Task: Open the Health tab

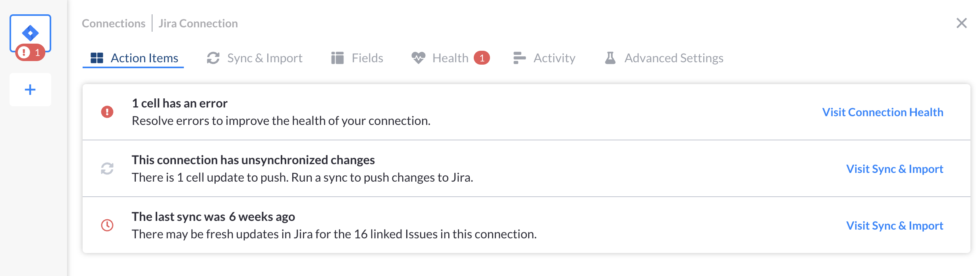Action: (x=450, y=58)
